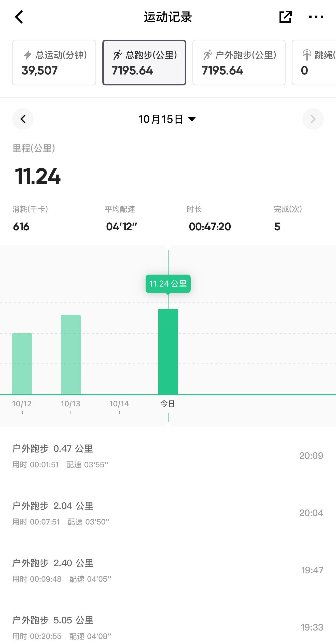Select the 10/12 bar in chart
Screen dimensions: 336x644
coord(22,364)
